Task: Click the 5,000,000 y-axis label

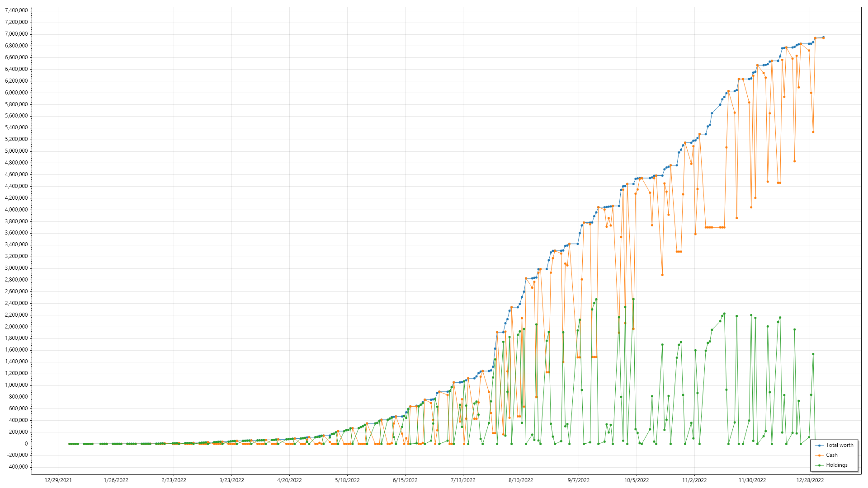Action: 16,151
